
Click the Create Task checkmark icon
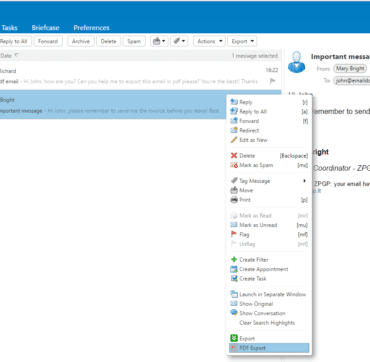(234, 278)
